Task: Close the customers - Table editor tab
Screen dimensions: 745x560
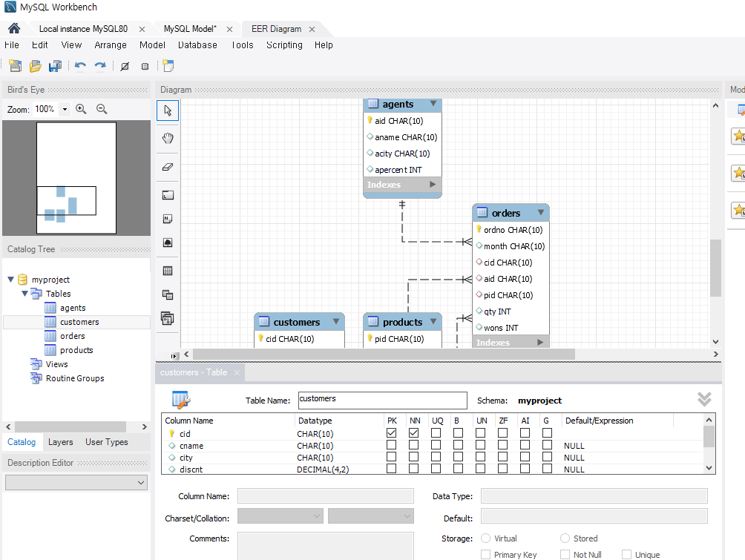Action: click(x=237, y=372)
